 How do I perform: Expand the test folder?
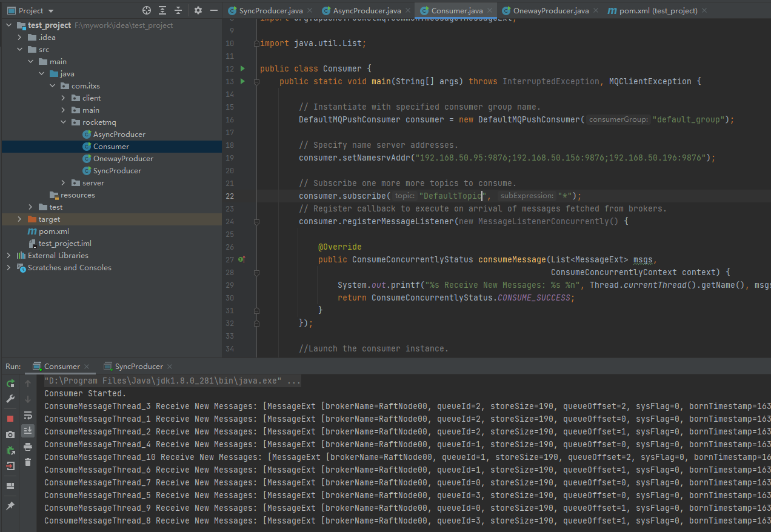pos(31,207)
